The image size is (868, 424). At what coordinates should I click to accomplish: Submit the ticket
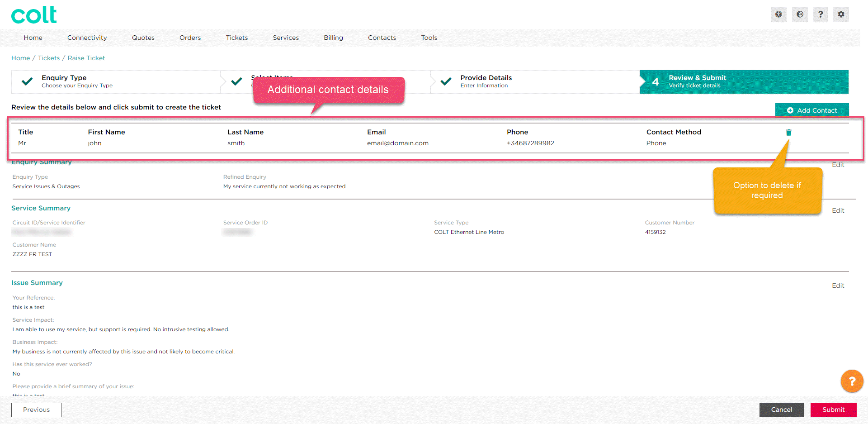point(833,410)
